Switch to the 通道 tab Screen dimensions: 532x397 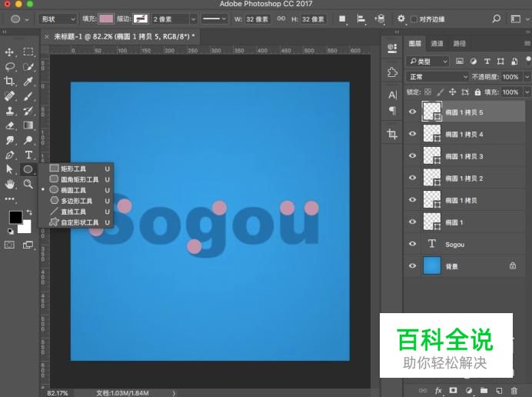tap(437, 43)
